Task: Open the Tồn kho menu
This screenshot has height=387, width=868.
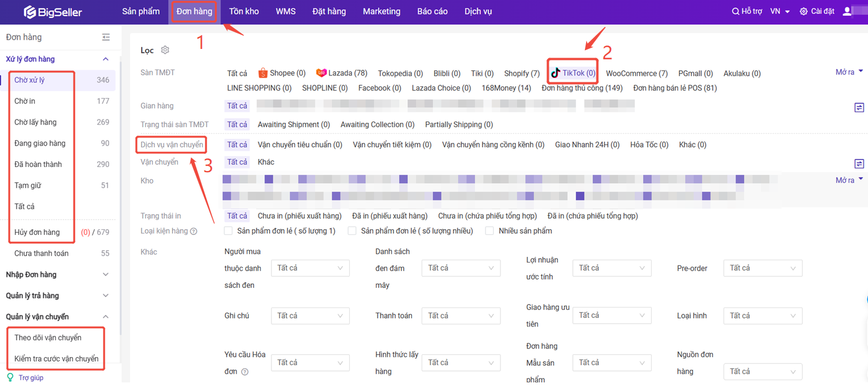Action: tap(244, 12)
